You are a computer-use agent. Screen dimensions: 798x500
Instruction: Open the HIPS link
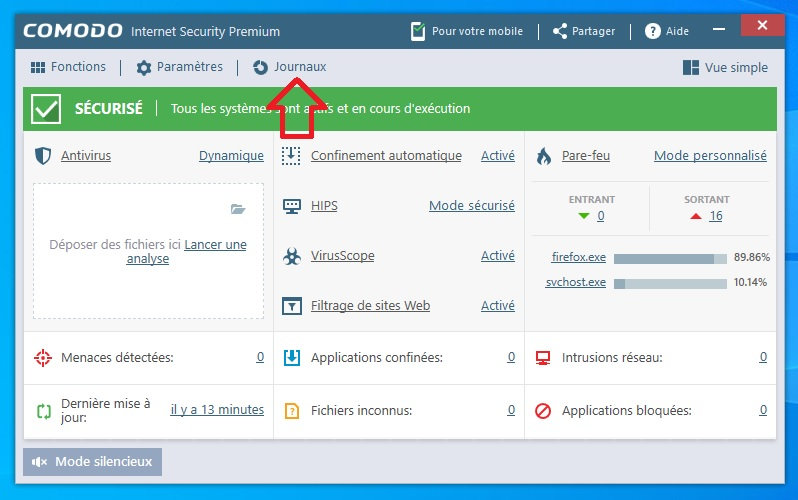(x=324, y=206)
